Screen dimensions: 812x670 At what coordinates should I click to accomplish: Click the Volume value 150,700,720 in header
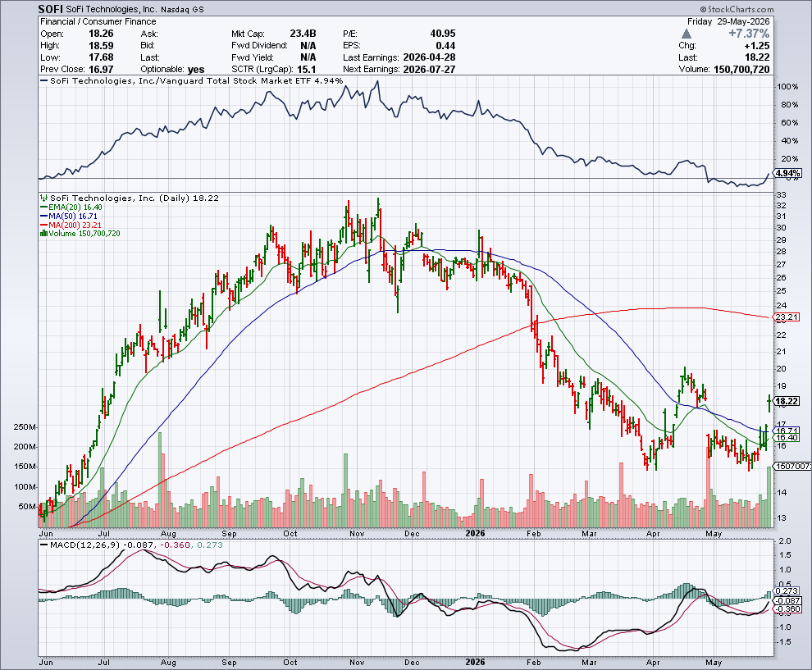coord(741,70)
